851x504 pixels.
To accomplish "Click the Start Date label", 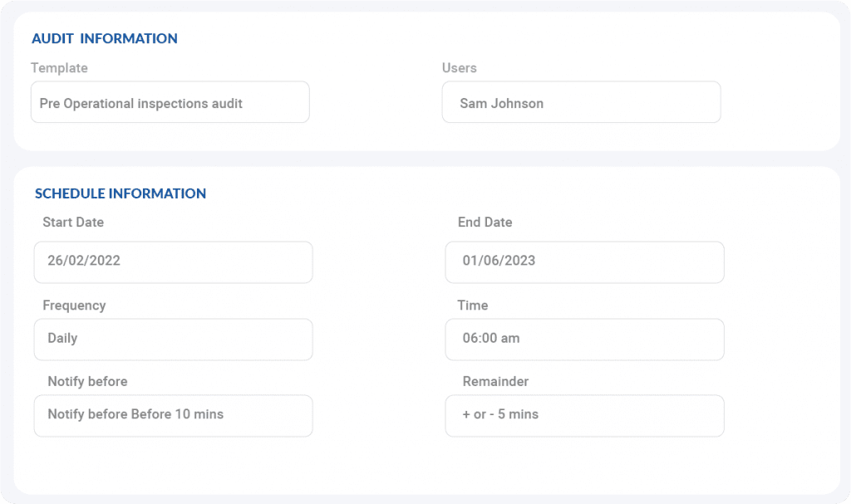I will point(73,223).
